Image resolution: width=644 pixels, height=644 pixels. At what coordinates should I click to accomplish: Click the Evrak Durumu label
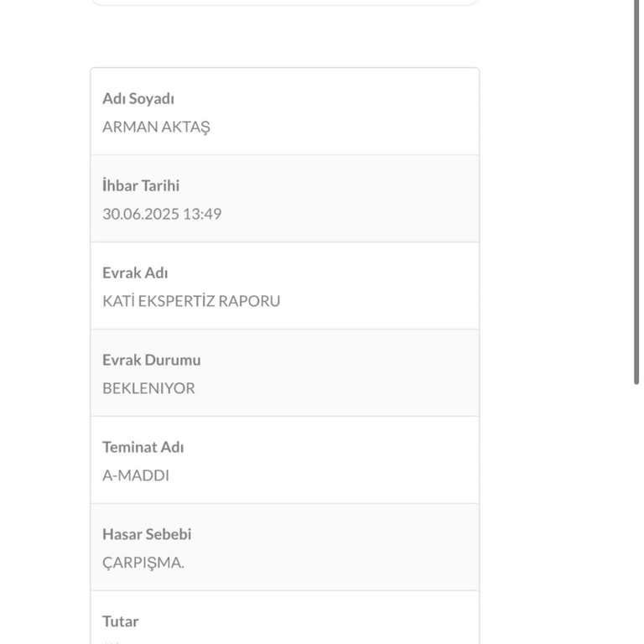[152, 361]
